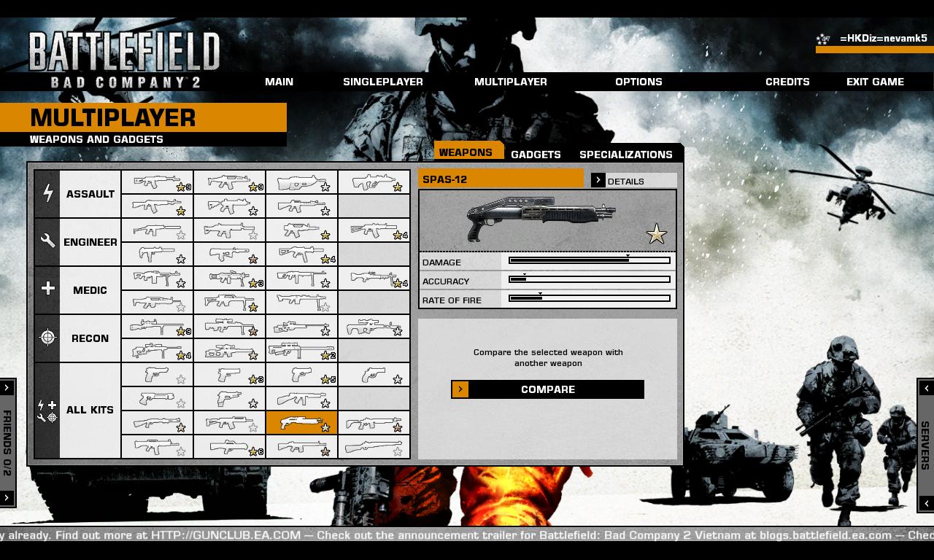Open the Options menu
The image size is (934, 560).
pyautogui.click(x=638, y=82)
